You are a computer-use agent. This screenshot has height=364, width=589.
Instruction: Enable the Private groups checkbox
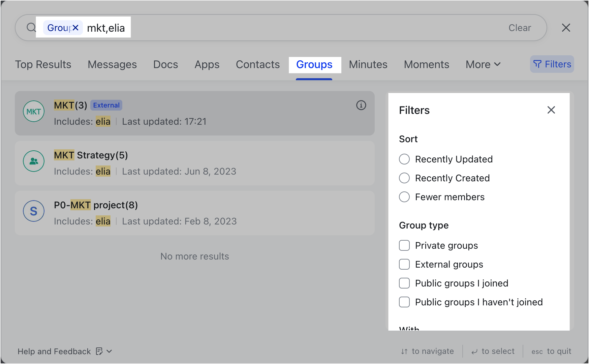404,245
